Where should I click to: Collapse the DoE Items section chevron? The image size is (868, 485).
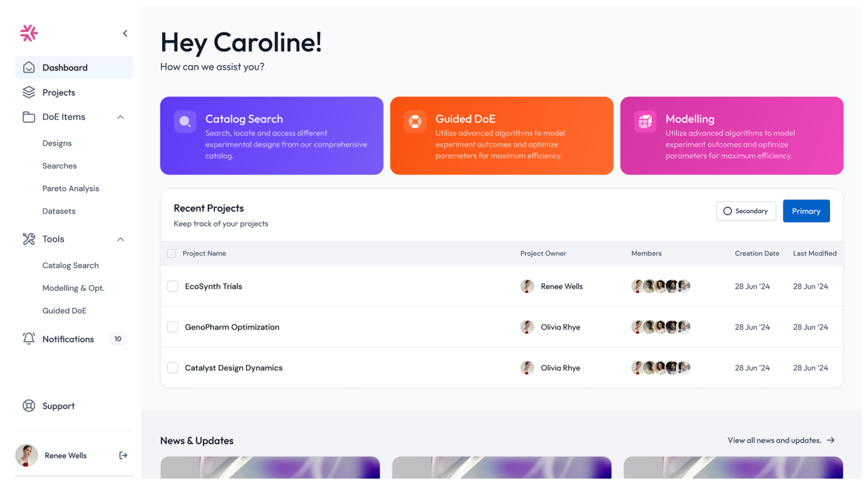tap(120, 117)
